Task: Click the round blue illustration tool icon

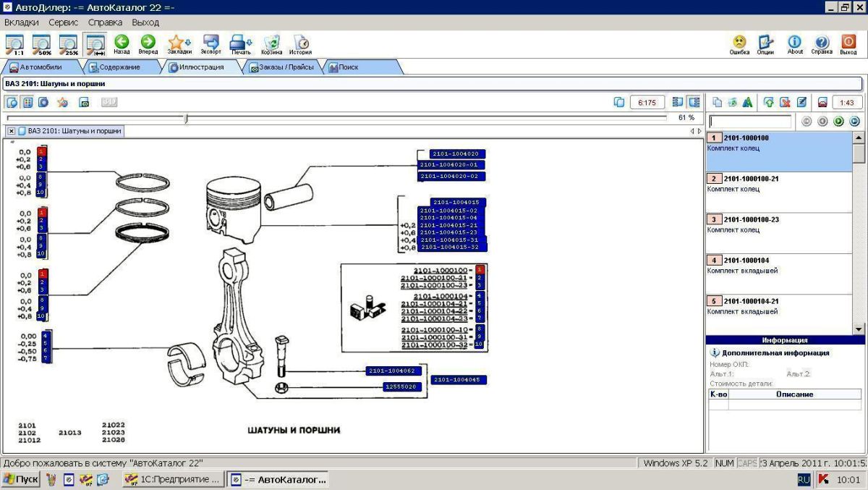Action: tap(43, 102)
